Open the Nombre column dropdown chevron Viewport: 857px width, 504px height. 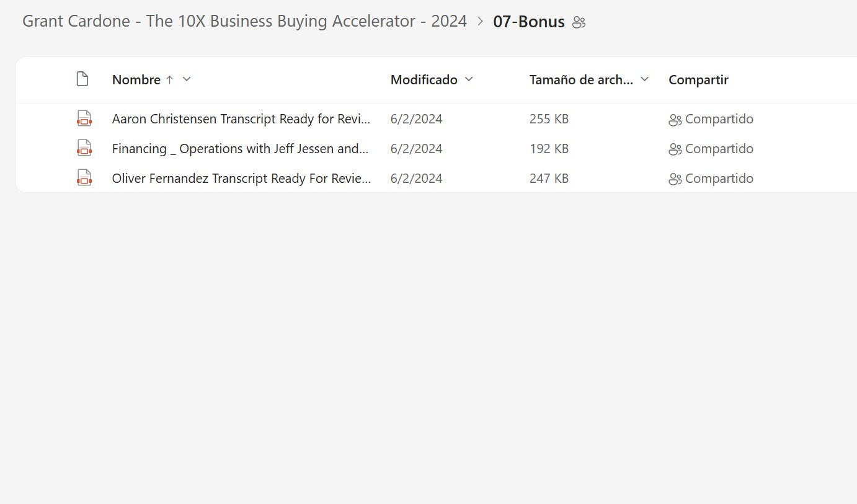pos(187,79)
